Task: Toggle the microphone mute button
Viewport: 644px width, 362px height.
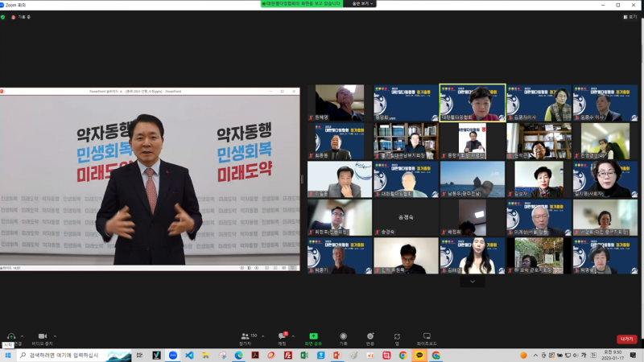Action: (x=10, y=336)
